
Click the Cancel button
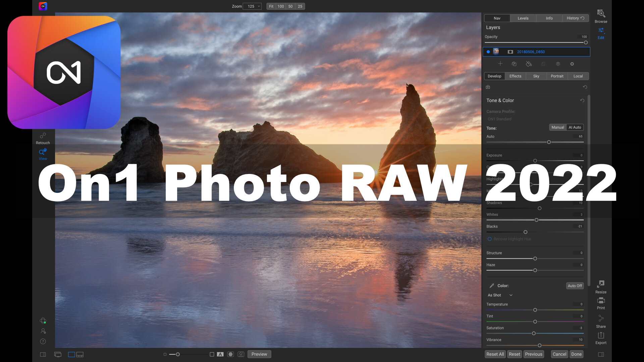tap(559, 354)
